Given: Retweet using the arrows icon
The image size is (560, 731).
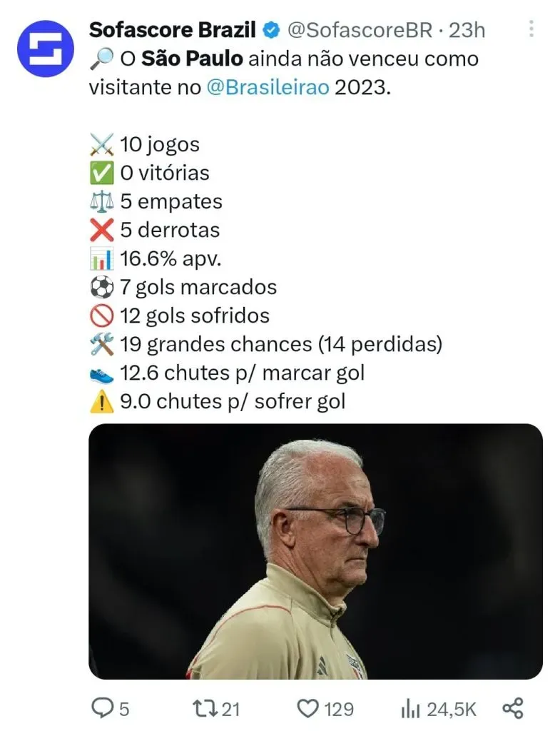Looking at the screenshot, I should pos(203,708).
